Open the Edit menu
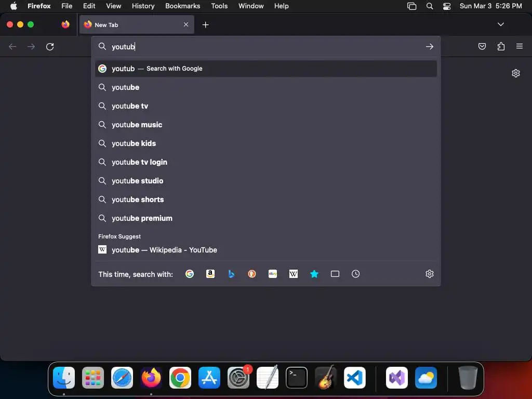 tap(89, 6)
